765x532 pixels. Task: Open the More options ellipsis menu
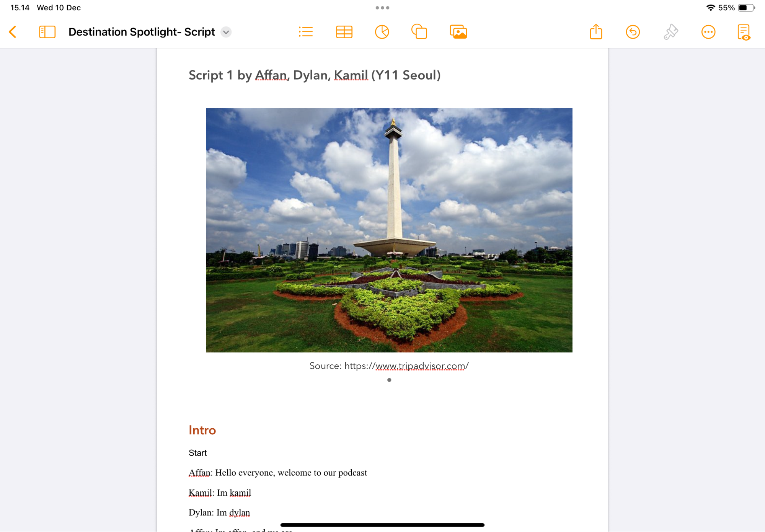tap(708, 32)
